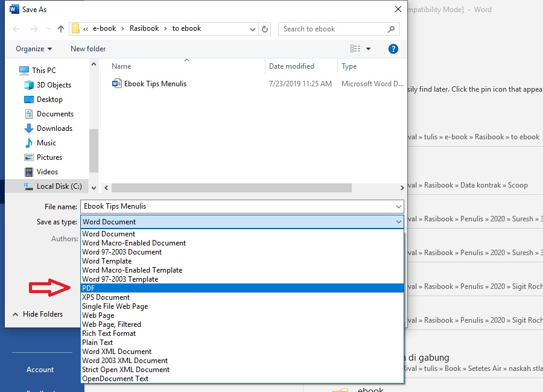The width and height of the screenshot is (543, 392).
Task: Click file list scroll left arrow
Action: 106,188
